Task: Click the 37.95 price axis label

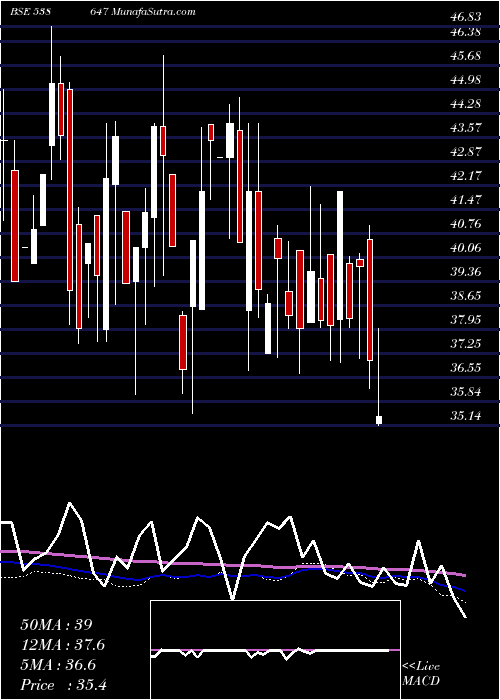Action: [466, 320]
